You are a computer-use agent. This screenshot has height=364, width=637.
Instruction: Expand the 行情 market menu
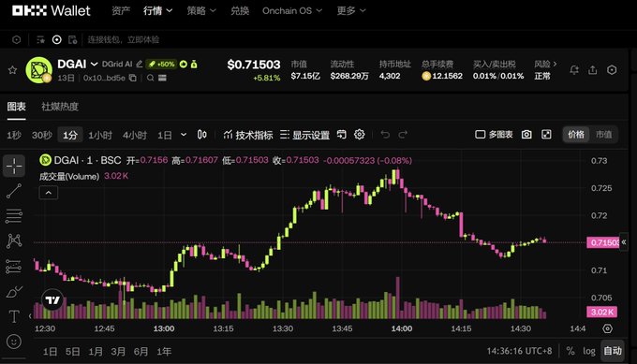[157, 11]
